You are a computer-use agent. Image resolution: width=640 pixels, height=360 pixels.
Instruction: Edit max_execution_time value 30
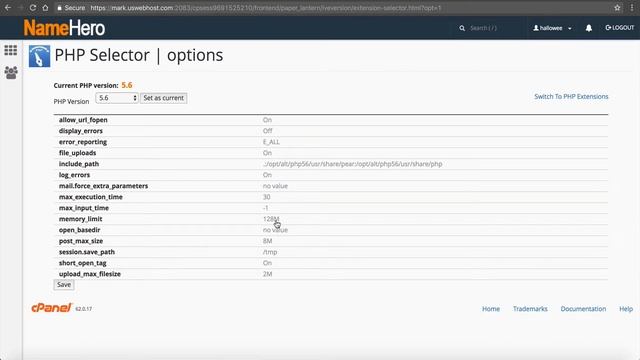coord(267,197)
